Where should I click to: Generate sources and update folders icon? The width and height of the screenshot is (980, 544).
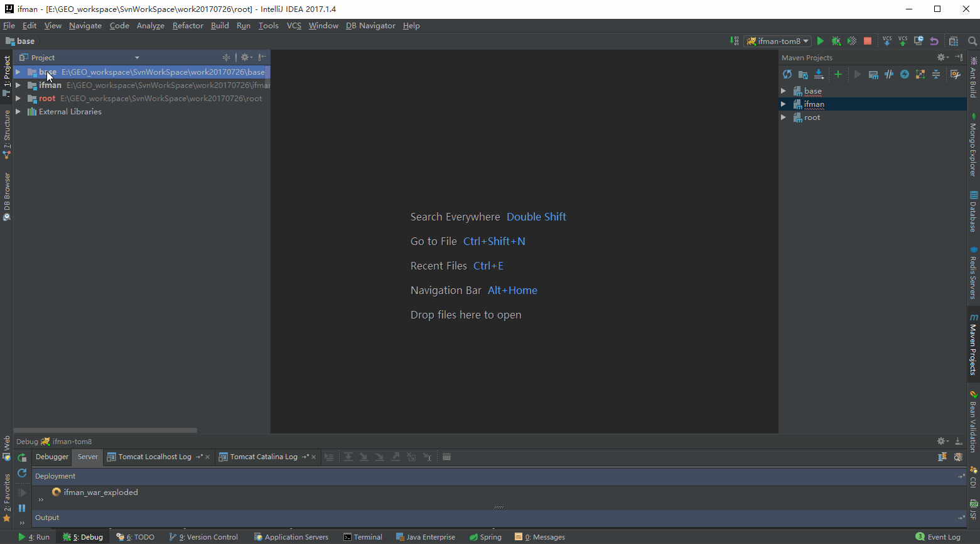pos(803,74)
